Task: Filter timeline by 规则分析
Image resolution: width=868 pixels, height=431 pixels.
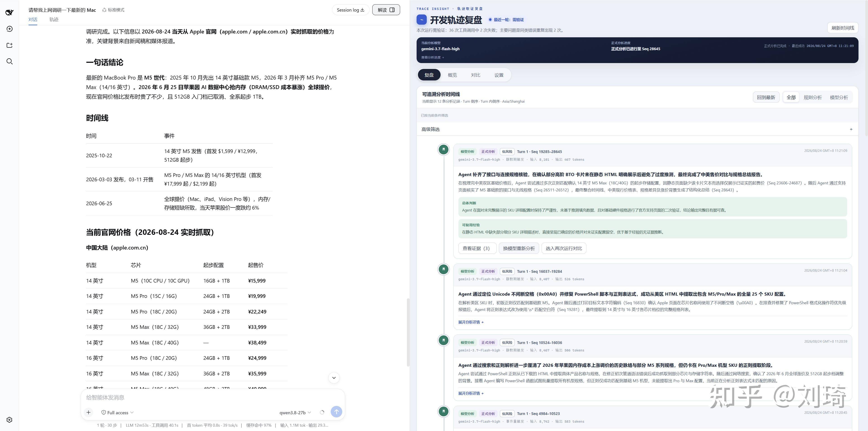Action: click(812, 97)
